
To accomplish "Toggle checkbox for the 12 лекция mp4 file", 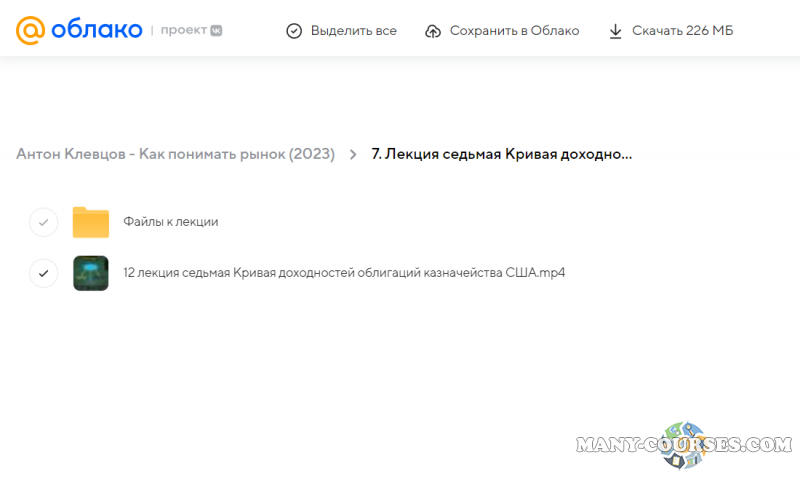I will coord(44,272).
